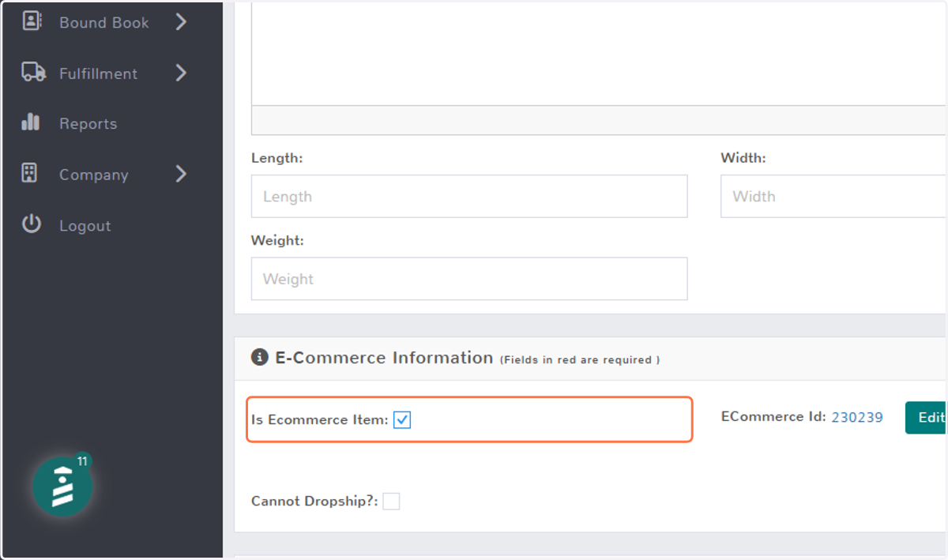The width and height of the screenshot is (948, 560).
Task: Click the Fulfillment truck icon
Action: (x=33, y=73)
